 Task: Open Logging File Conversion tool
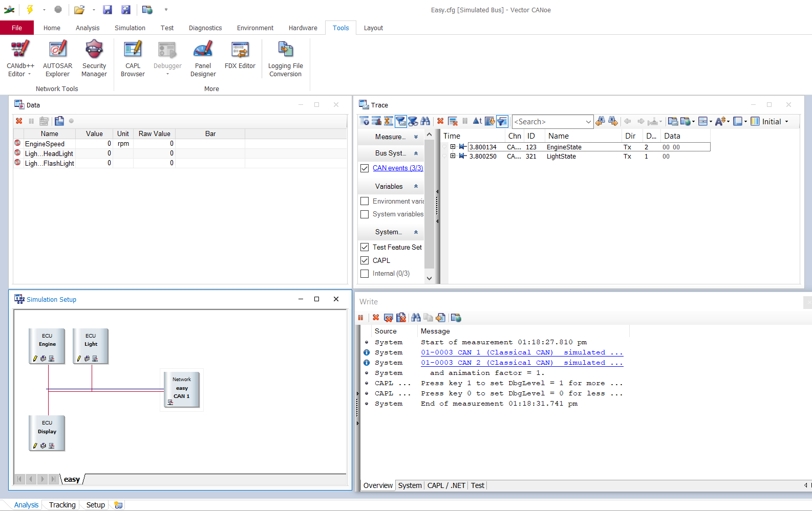tap(286, 58)
